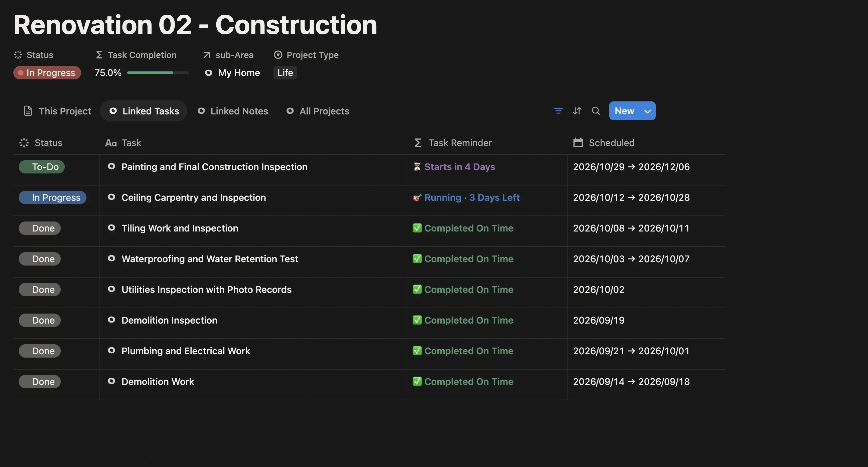The width and height of the screenshot is (868, 467).
Task: Click page icon beside Tiling Work and Inspection
Action: pyautogui.click(x=111, y=227)
